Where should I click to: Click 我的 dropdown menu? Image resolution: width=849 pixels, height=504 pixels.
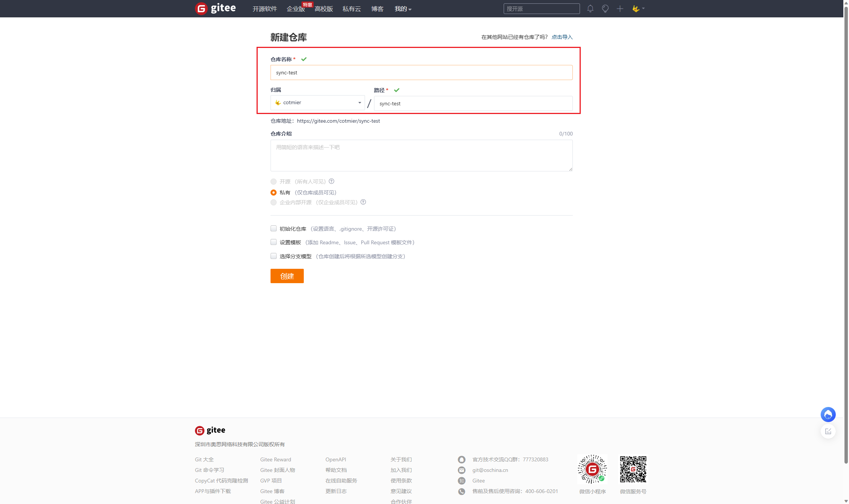click(402, 8)
